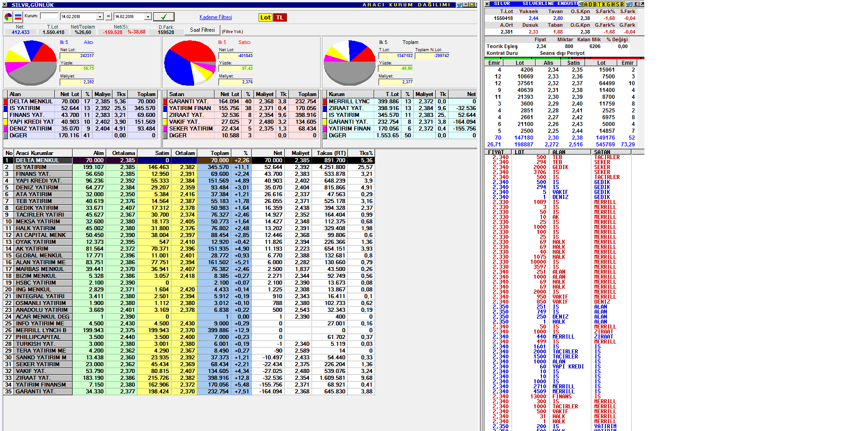Click the 'H' icon in SILVR window
Viewport: 868px width, 431px height.
pos(613,4)
